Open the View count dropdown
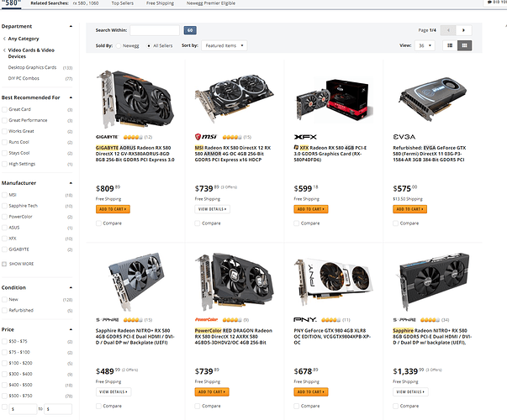Screen dimensions: 507x420 (425, 45)
